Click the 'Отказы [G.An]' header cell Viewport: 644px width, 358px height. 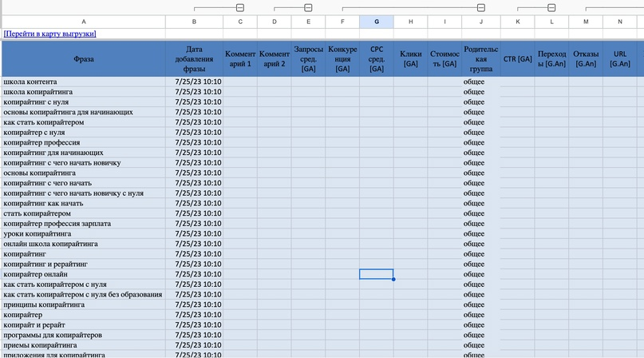point(586,58)
